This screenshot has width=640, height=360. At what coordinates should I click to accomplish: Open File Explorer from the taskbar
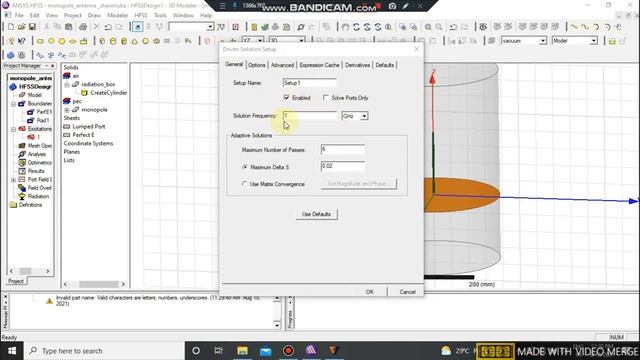click(242, 351)
